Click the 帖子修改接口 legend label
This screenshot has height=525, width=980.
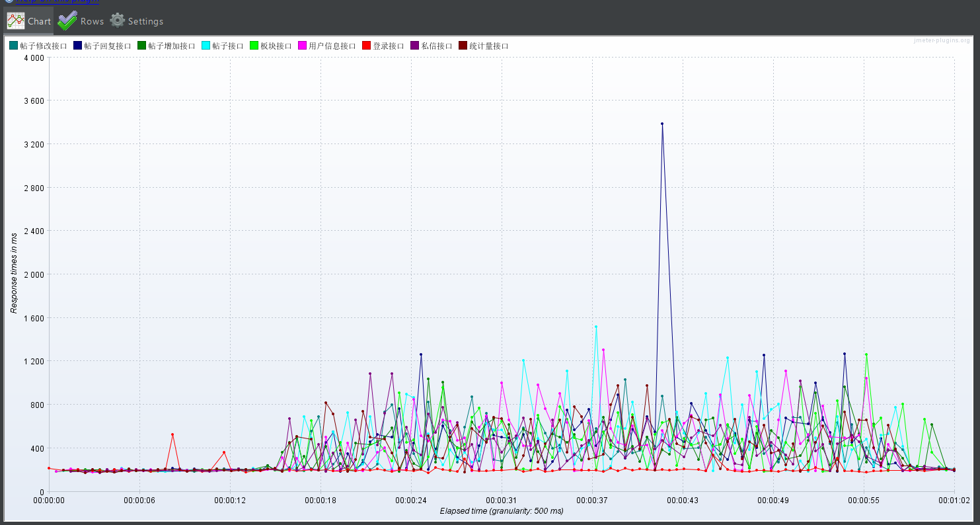pos(44,46)
